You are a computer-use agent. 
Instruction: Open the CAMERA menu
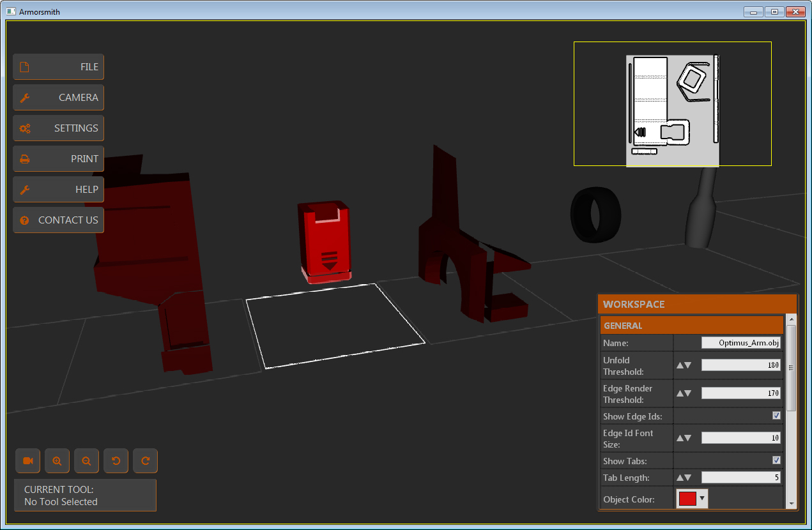[58, 98]
